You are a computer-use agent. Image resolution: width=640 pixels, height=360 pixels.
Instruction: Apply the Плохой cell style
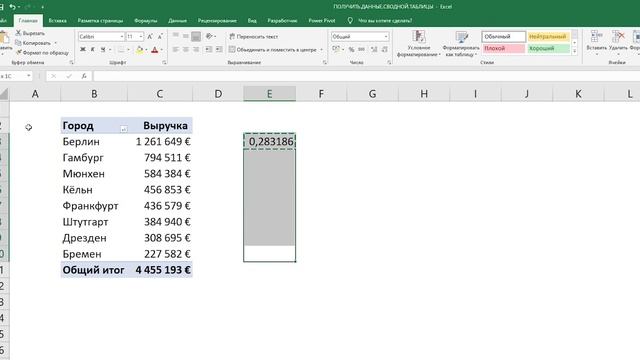pos(504,49)
